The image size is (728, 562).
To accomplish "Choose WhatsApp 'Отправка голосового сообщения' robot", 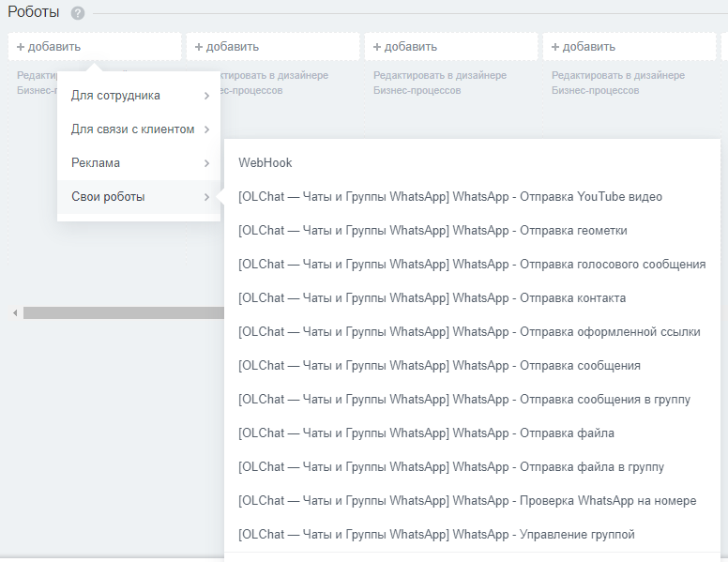I will click(472, 265).
